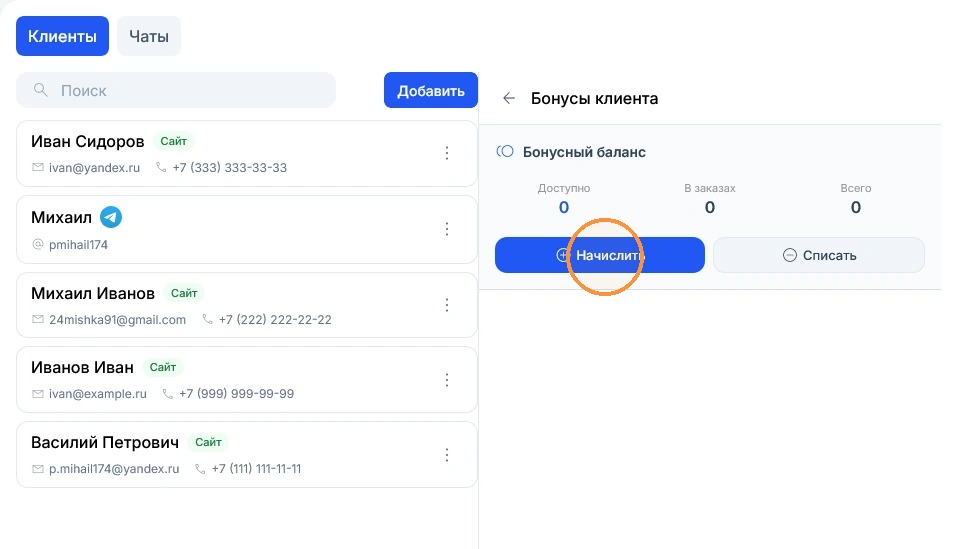
Task: Click the Бонусный баланс coin icon
Action: pos(505,151)
